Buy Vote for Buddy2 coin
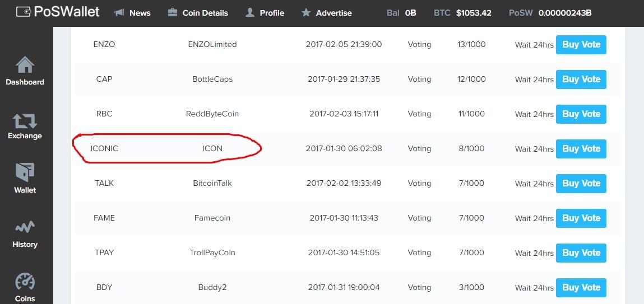Viewport: 644px width, 304px height. click(x=581, y=288)
